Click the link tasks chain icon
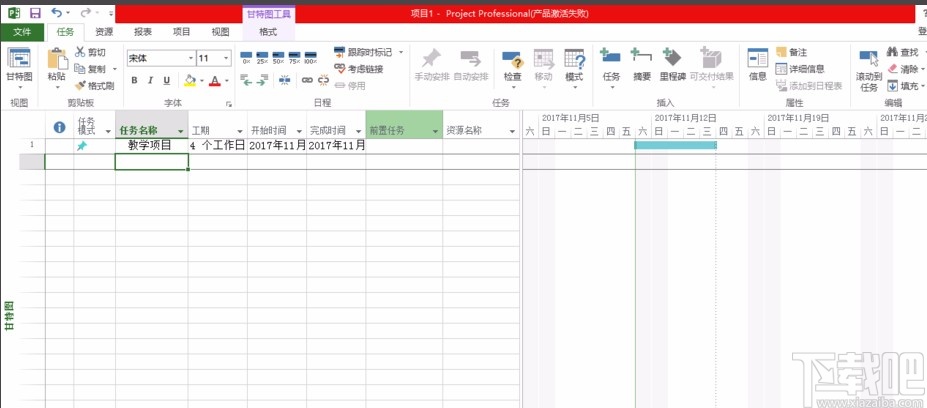The height and width of the screenshot is (408, 927). (307, 80)
